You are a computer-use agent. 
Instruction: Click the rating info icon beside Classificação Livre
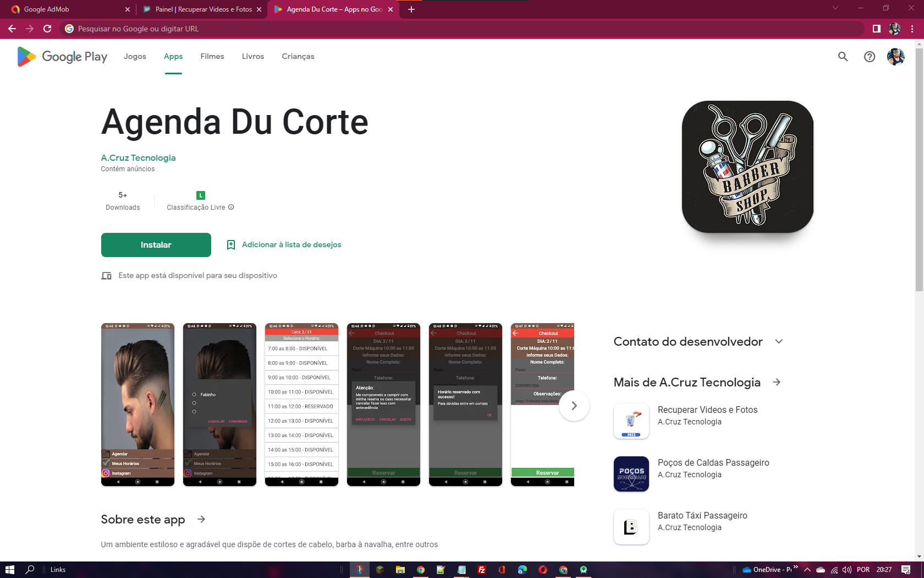click(x=231, y=208)
